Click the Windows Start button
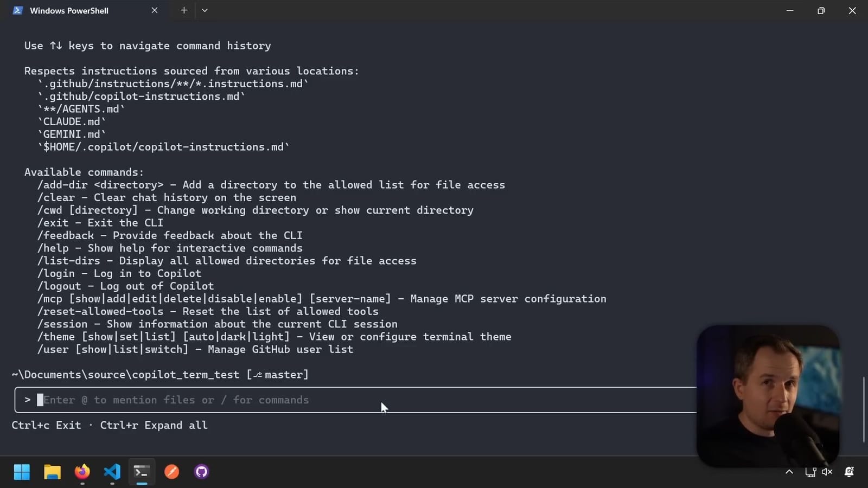The height and width of the screenshot is (488, 868). coord(22,472)
